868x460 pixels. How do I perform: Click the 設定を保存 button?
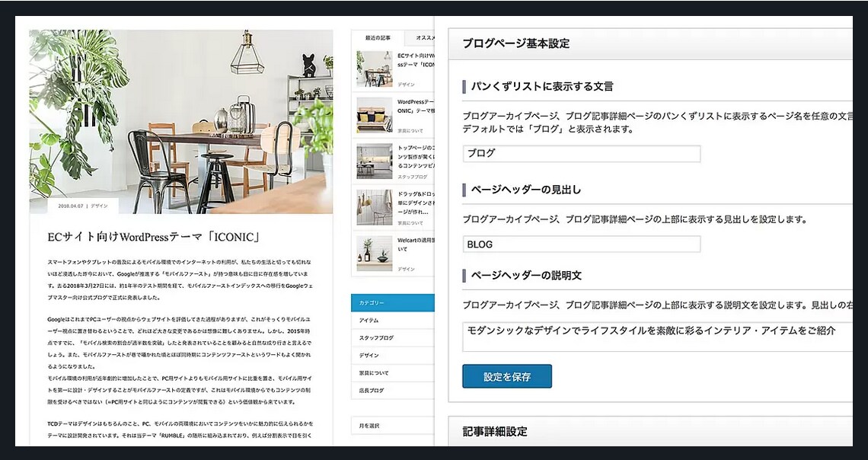(x=507, y=376)
